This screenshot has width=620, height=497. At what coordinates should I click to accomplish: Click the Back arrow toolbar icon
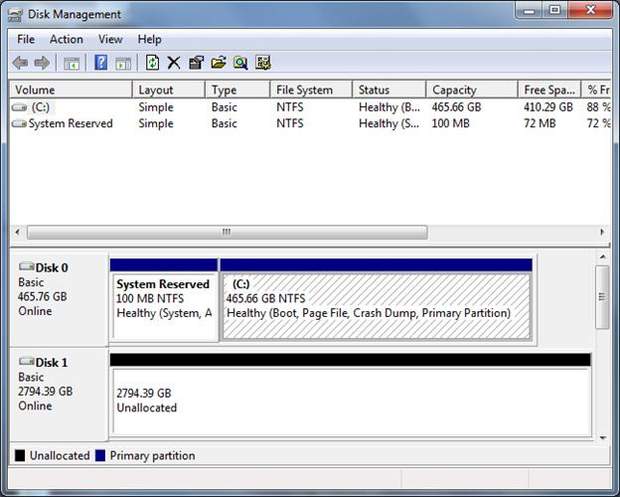[20, 63]
